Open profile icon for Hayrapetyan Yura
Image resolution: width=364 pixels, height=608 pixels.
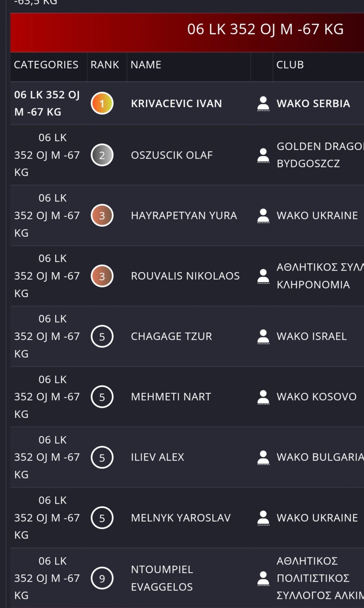pos(263,216)
